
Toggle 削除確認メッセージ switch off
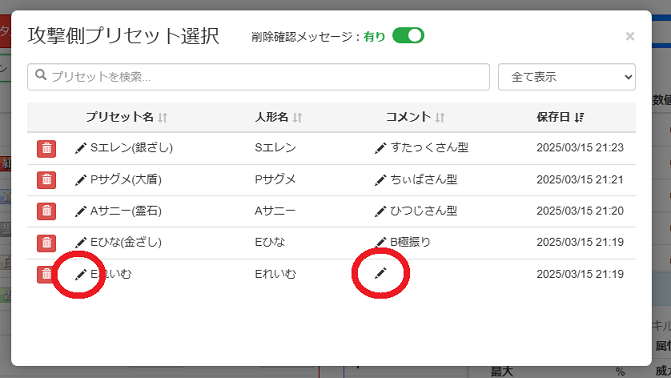click(x=408, y=36)
